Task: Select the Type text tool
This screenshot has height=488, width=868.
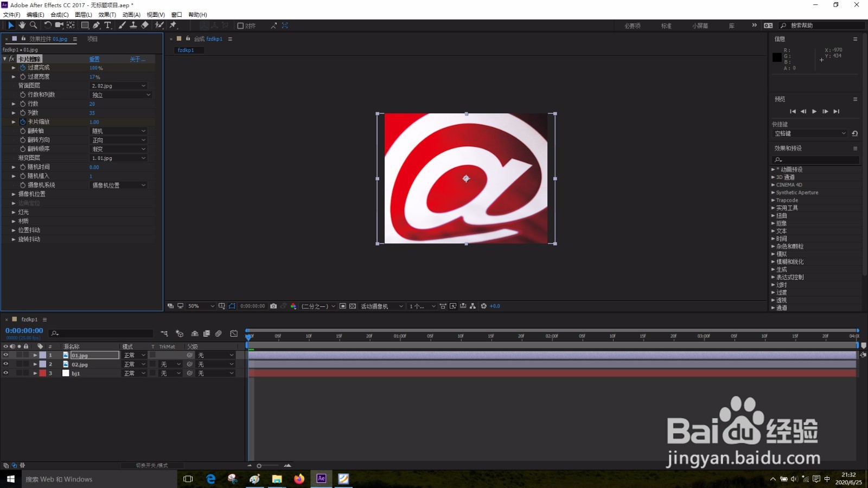Action: coord(108,25)
